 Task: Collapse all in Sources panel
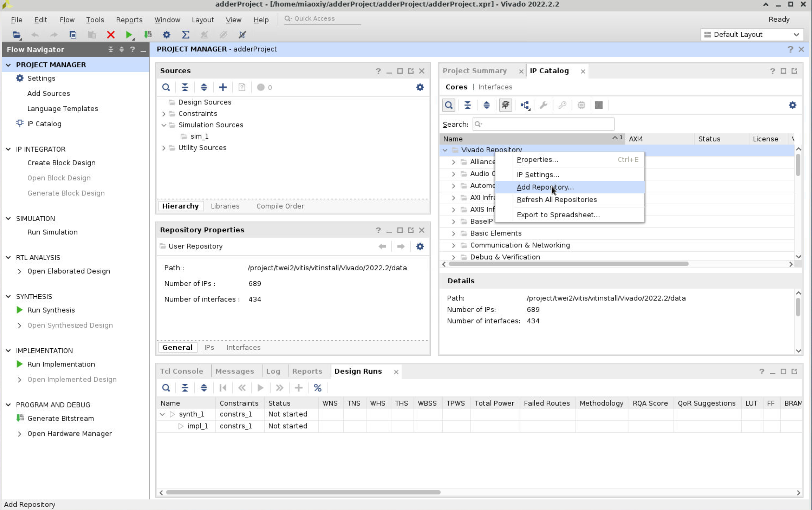pos(185,87)
